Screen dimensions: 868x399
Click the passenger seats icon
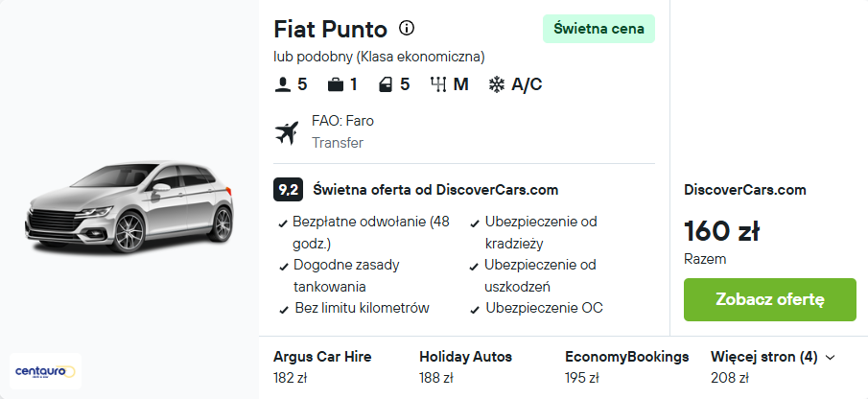[x=283, y=84]
